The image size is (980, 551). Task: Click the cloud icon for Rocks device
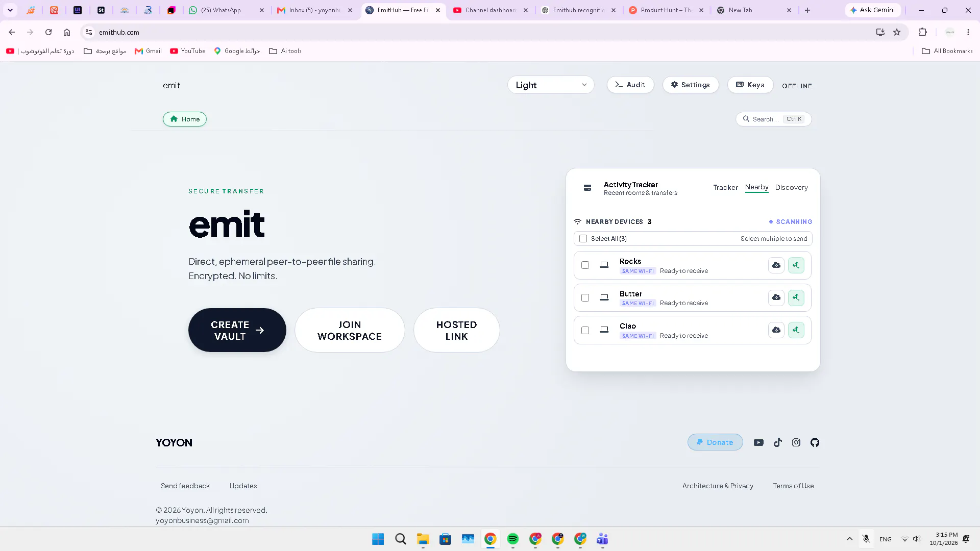pyautogui.click(x=776, y=265)
